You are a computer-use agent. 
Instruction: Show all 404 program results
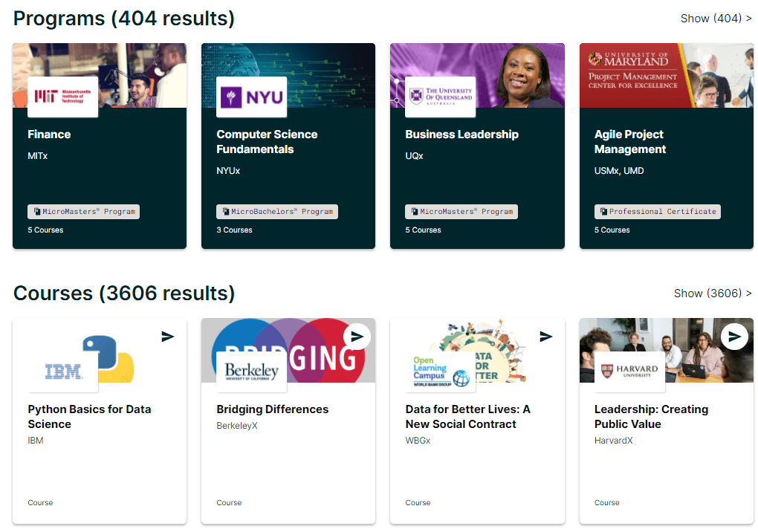click(x=716, y=19)
